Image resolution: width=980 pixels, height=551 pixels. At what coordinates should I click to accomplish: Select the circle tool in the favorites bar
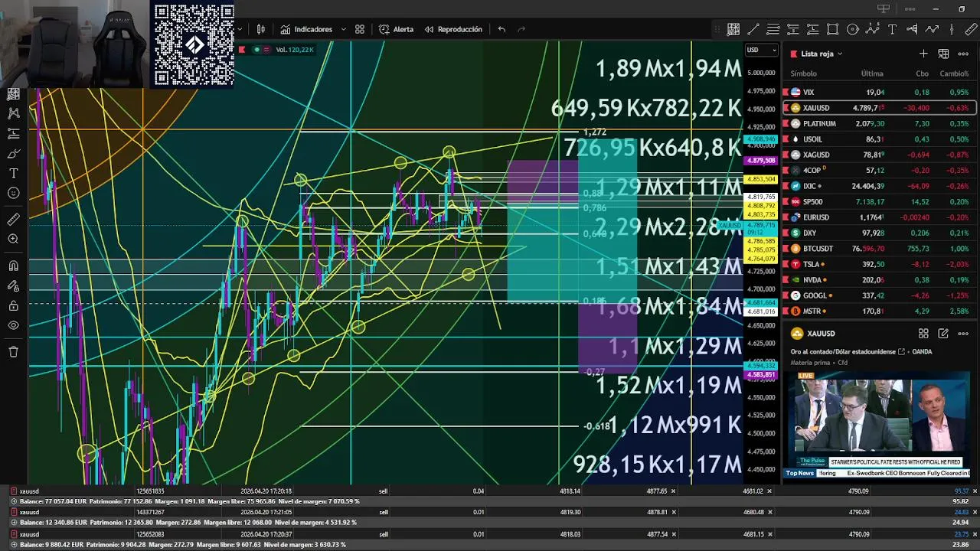tap(853, 29)
